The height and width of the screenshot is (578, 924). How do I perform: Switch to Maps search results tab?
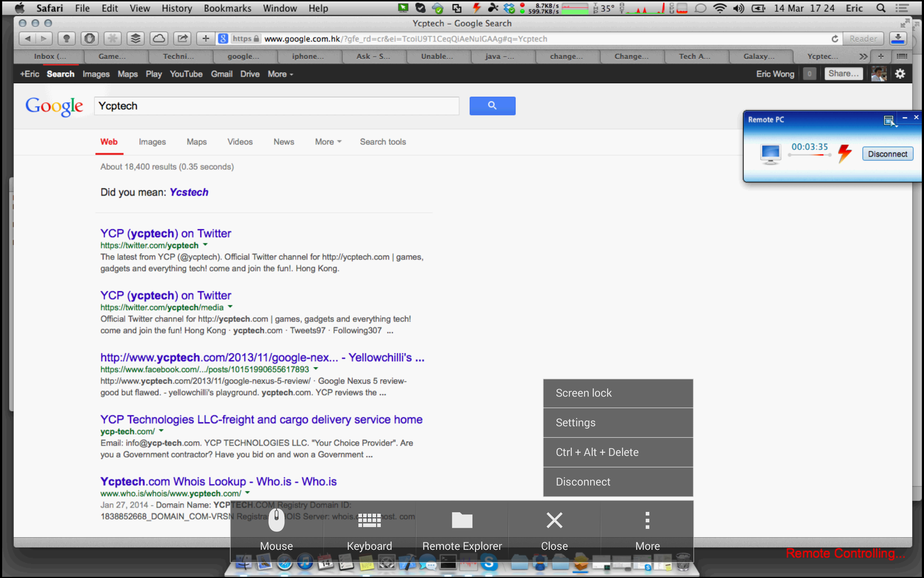[197, 142]
